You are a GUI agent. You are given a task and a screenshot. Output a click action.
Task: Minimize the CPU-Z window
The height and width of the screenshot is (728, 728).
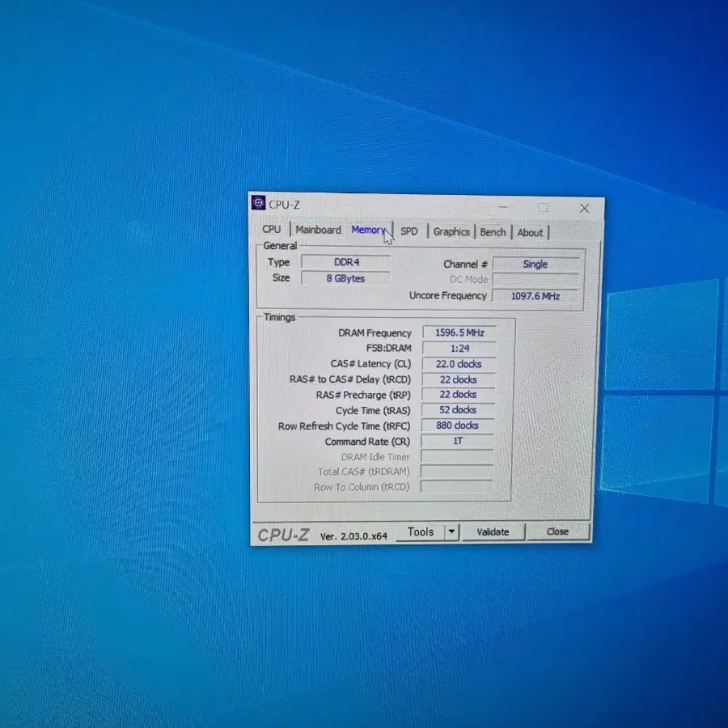pyautogui.click(x=503, y=206)
